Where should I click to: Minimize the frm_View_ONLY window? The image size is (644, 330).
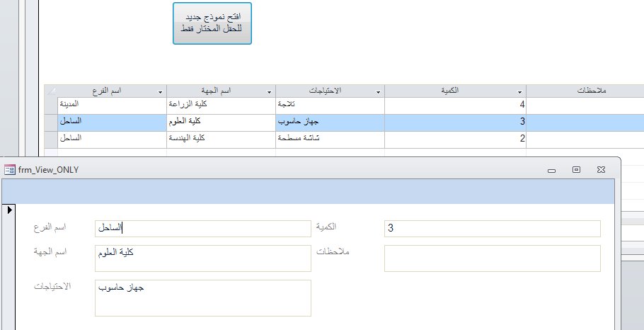coord(551,170)
